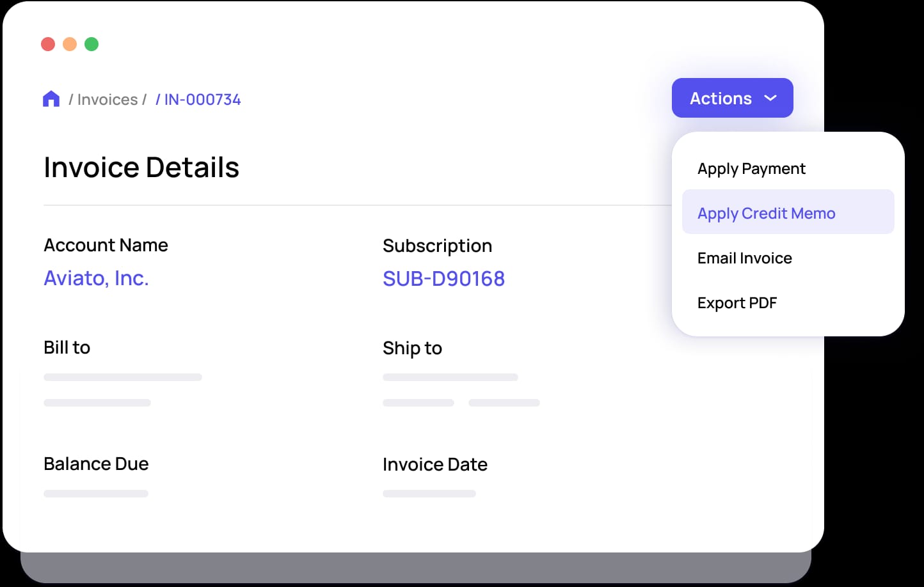Choose Export PDF from the actions list

(x=737, y=302)
